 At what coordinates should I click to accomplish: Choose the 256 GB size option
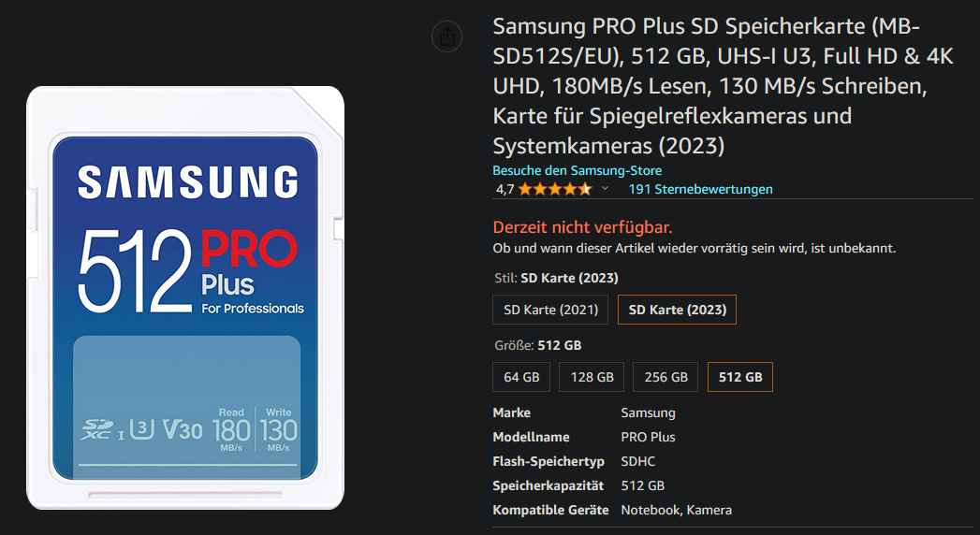pyautogui.click(x=666, y=377)
